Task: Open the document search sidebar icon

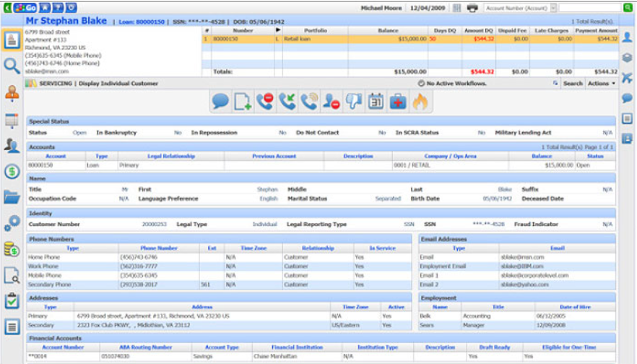Action: [x=12, y=275]
